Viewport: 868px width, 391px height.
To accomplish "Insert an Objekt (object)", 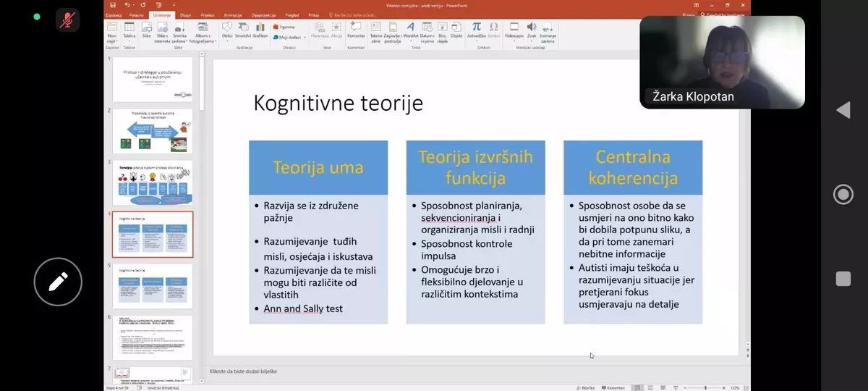I will (456, 30).
